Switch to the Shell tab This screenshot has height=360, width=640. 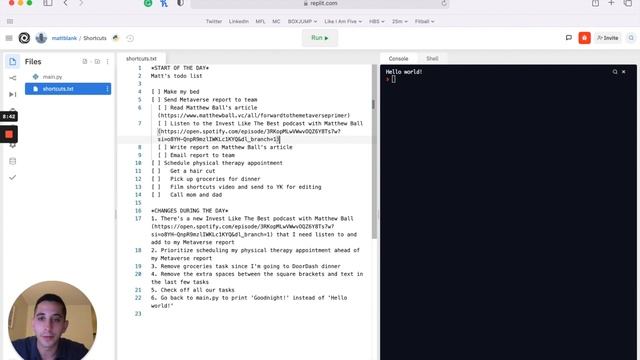pyautogui.click(x=432, y=59)
